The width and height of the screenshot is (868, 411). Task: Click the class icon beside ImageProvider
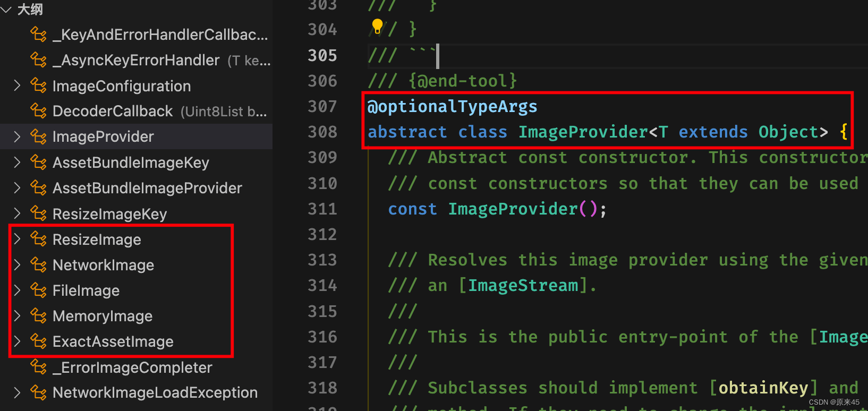tap(38, 136)
